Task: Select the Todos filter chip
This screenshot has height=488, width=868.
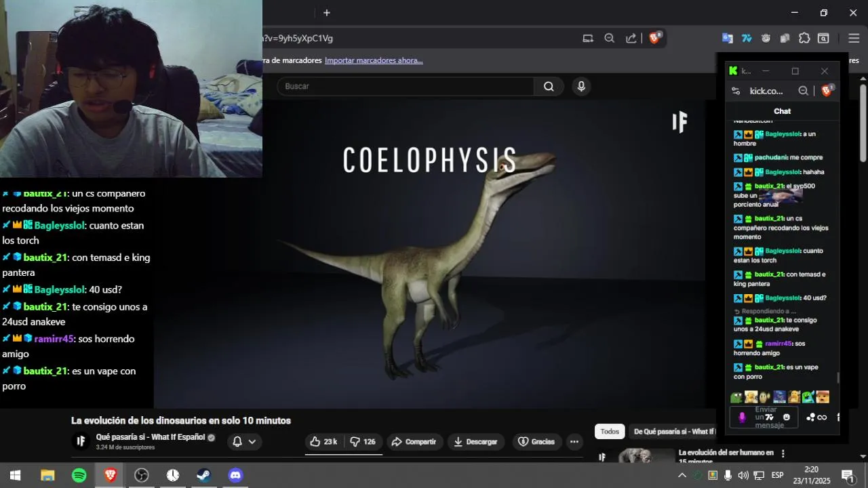Action: pyautogui.click(x=610, y=432)
